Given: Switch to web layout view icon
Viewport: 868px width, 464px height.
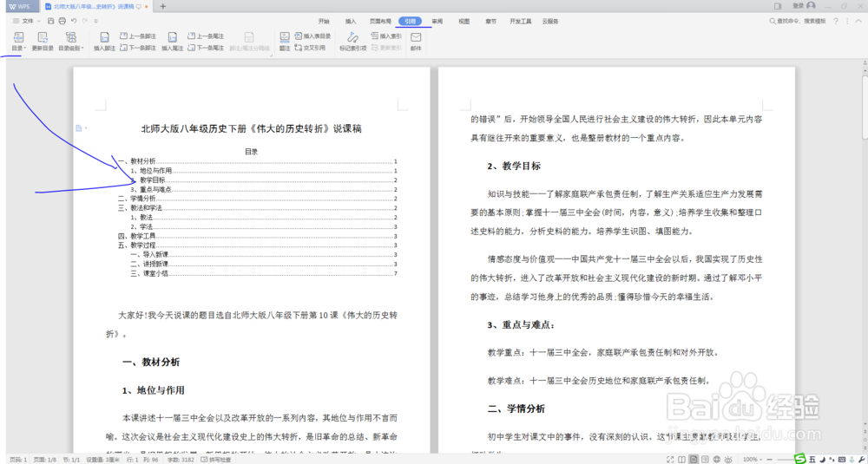Looking at the screenshot, I should (x=717, y=460).
